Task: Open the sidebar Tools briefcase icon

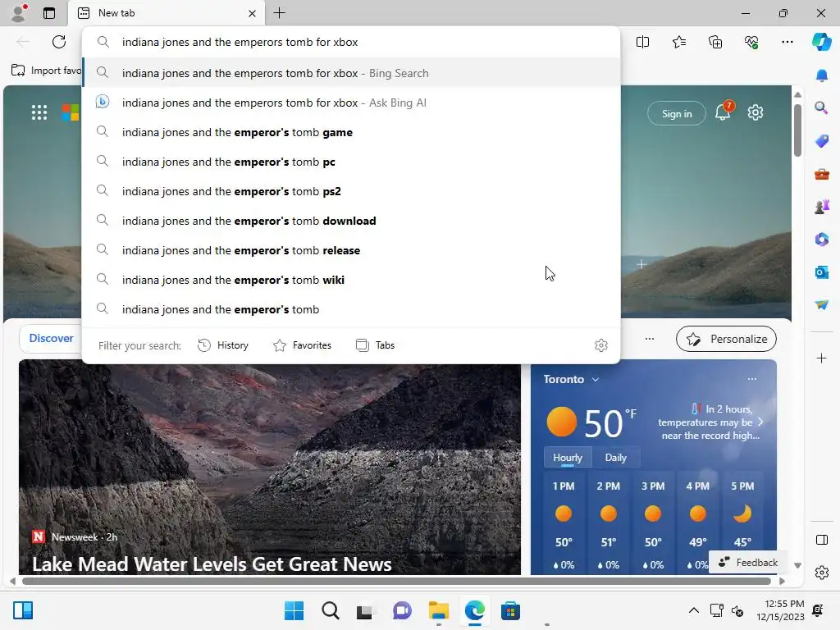Action: click(822, 174)
